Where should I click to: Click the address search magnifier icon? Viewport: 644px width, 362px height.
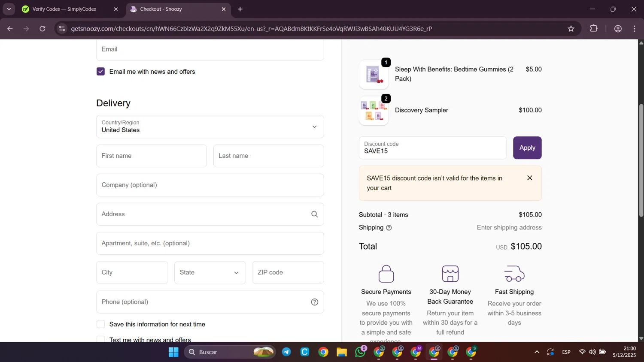314,214
